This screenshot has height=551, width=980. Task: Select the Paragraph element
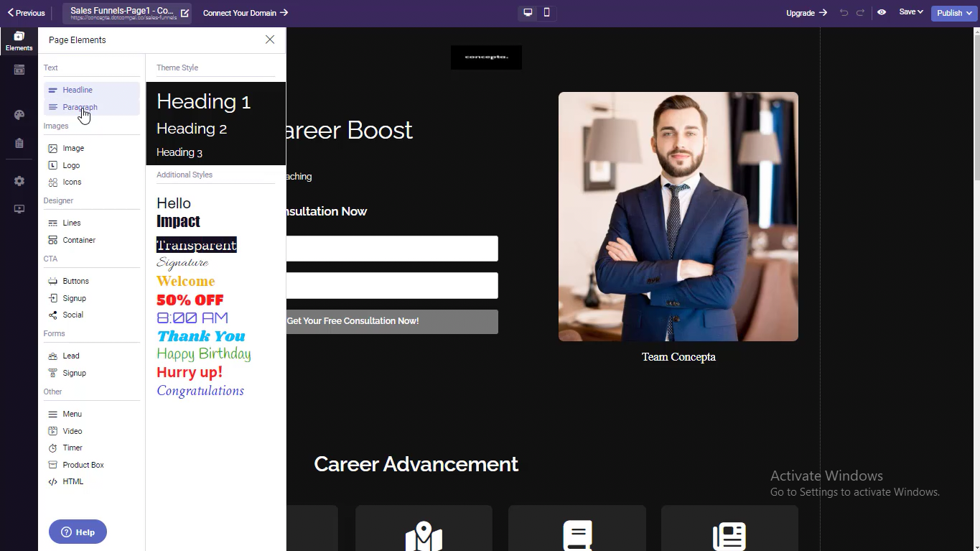(92, 107)
